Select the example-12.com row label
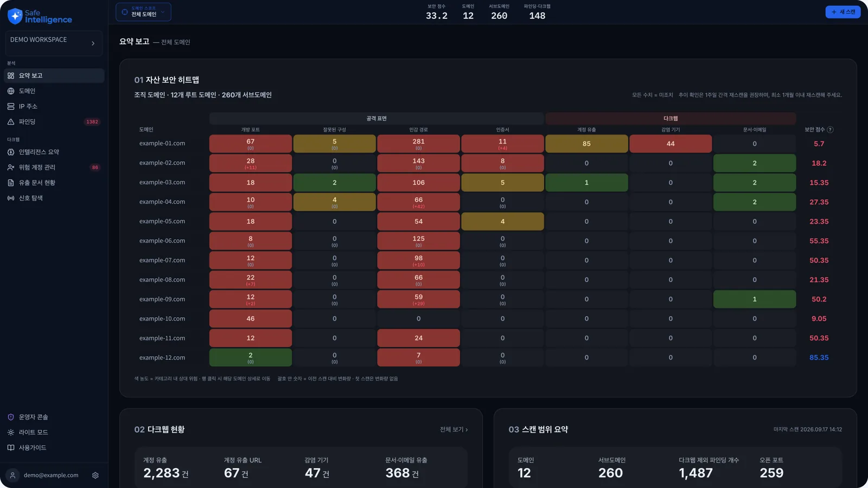Screen dimensions: 868x488 (x=162, y=358)
